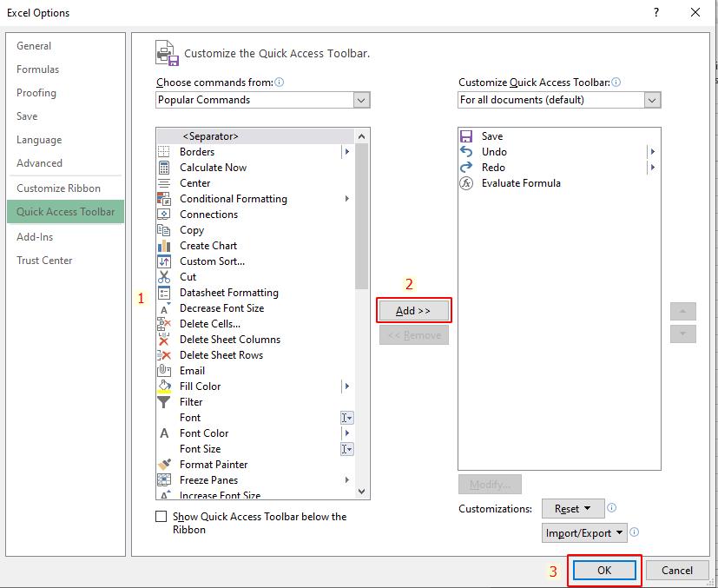Click the Add button
718x588 pixels.
(414, 312)
